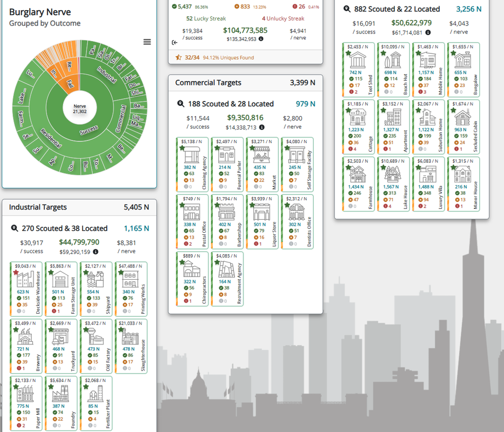Click the Fertilizer Plant icon
Image resolution: width=504 pixels, height=432 pixels.
click(x=96, y=394)
